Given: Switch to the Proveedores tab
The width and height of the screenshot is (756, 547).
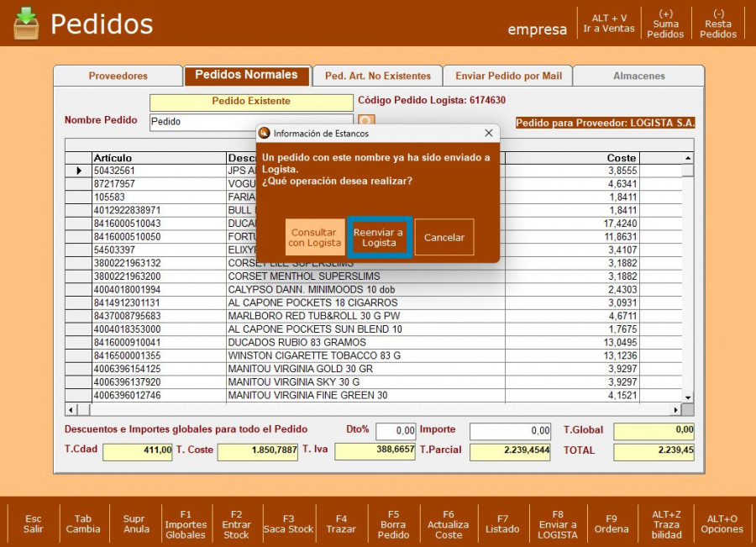Looking at the screenshot, I should click(x=118, y=76).
